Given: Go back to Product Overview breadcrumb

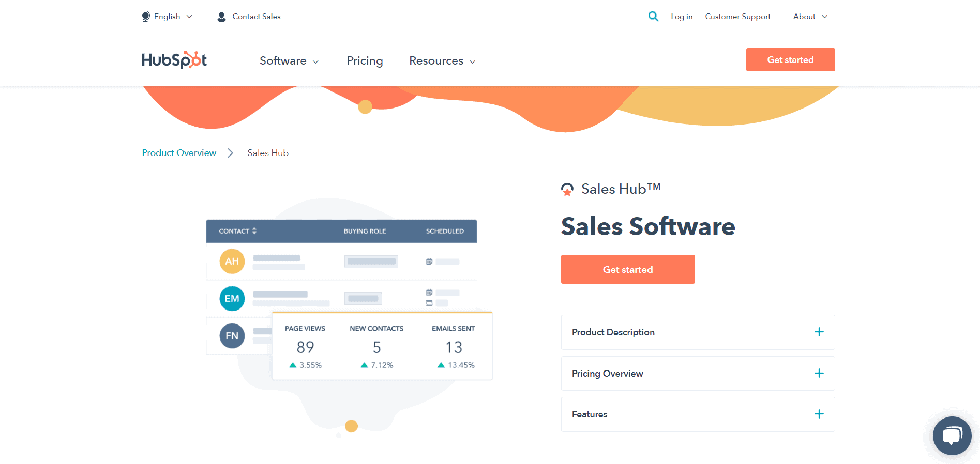Looking at the screenshot, I should pos(179,153).
